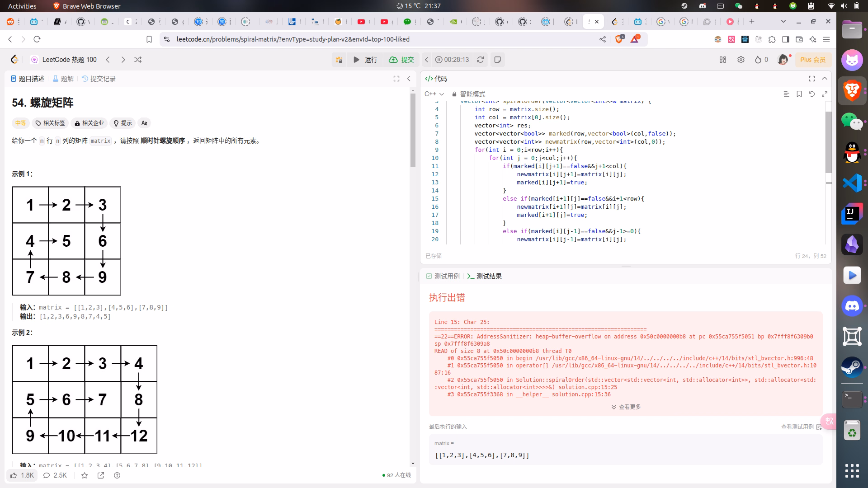
Task: Switch to the 提交记录 tab
Action: pyautogui.click(x=99, y=79)
